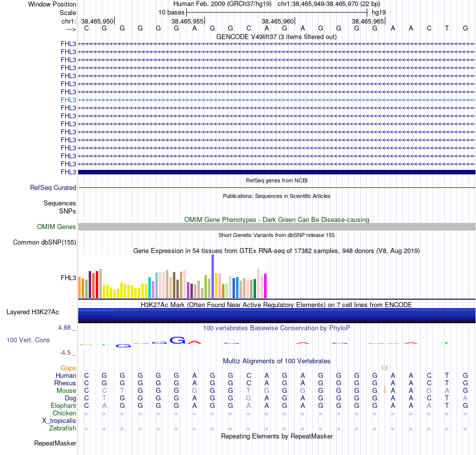
Task: Click the magenta last bar in GTEx chart
Action: pos(265,286)
